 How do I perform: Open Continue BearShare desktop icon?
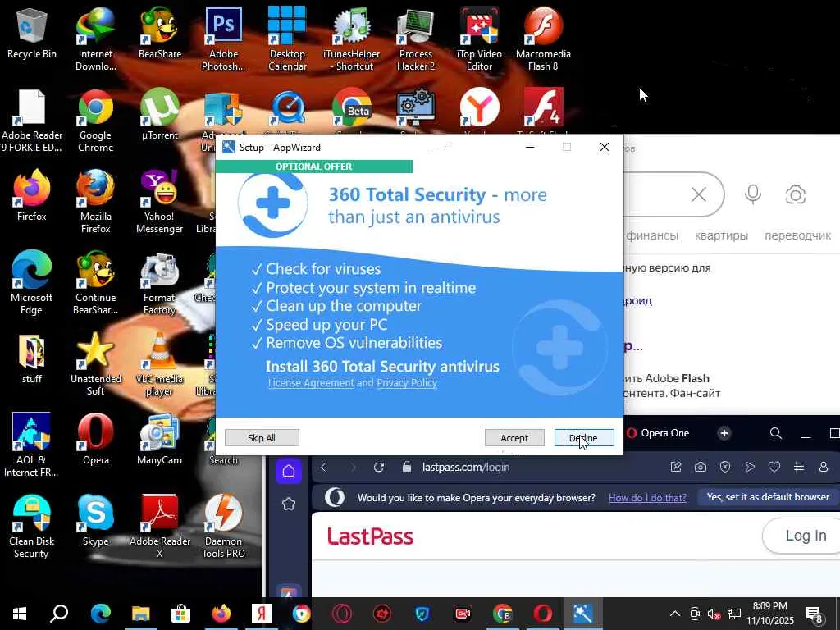pyautogui.click(x=95, y=283)
